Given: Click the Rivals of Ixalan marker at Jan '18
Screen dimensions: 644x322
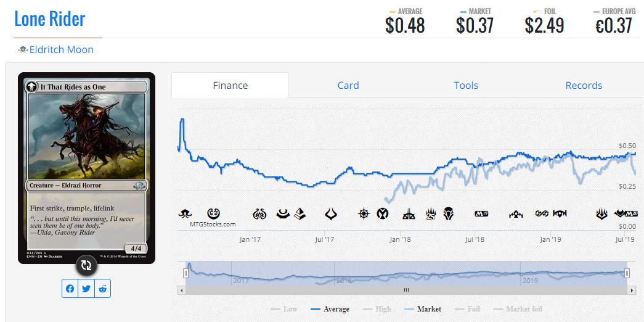Looking at the screenshot, I should click(410, 214).
